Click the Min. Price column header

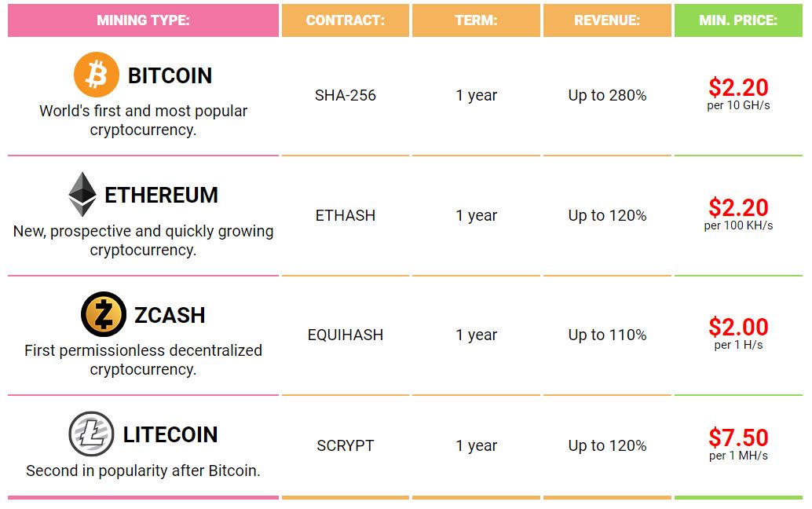pyautogui.click(x=738, y=20)
